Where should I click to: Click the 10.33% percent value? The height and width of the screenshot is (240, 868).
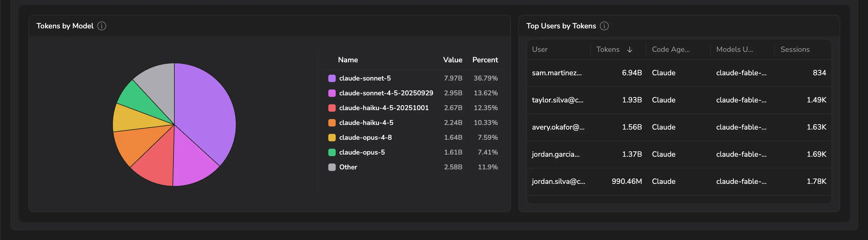point(486,123)
